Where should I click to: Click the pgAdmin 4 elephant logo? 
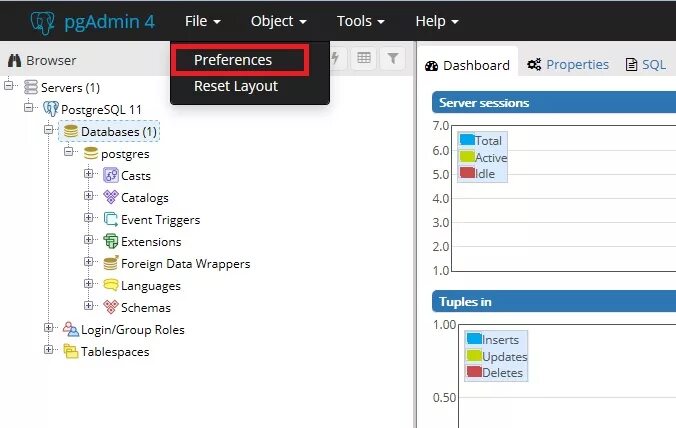(x=42, y=22)
